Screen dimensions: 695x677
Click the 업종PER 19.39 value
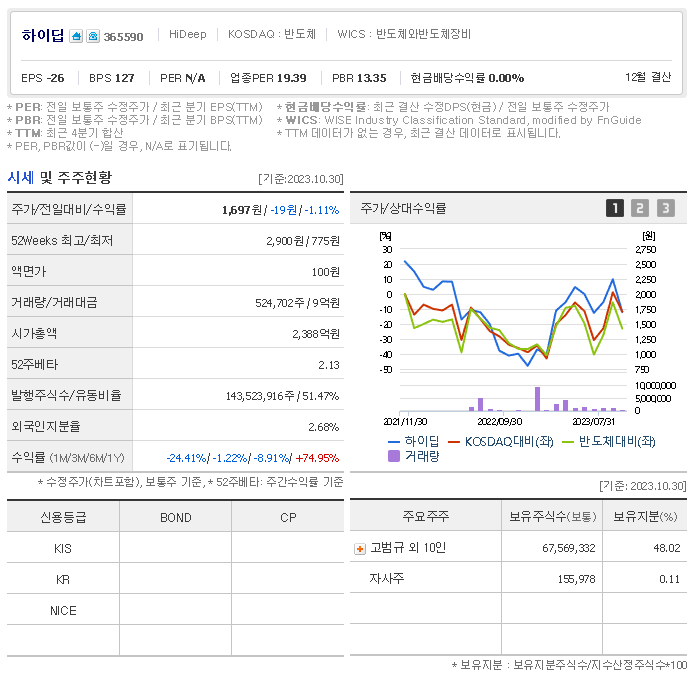pos(268,78)
